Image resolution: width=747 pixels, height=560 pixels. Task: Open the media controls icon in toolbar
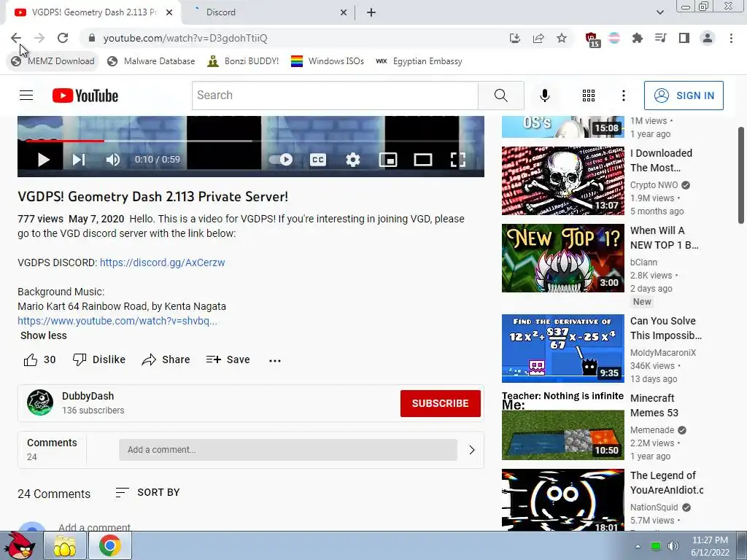[660, 38]
